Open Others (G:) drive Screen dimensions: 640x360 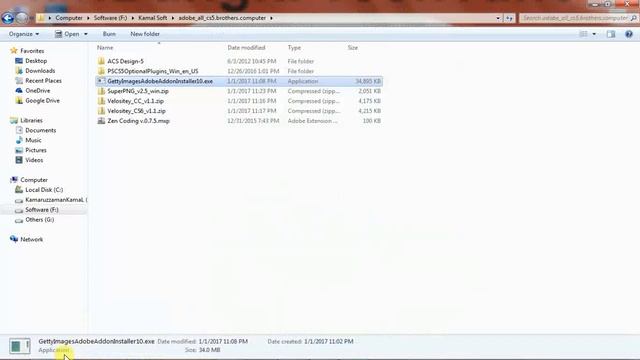pos(39,220)
